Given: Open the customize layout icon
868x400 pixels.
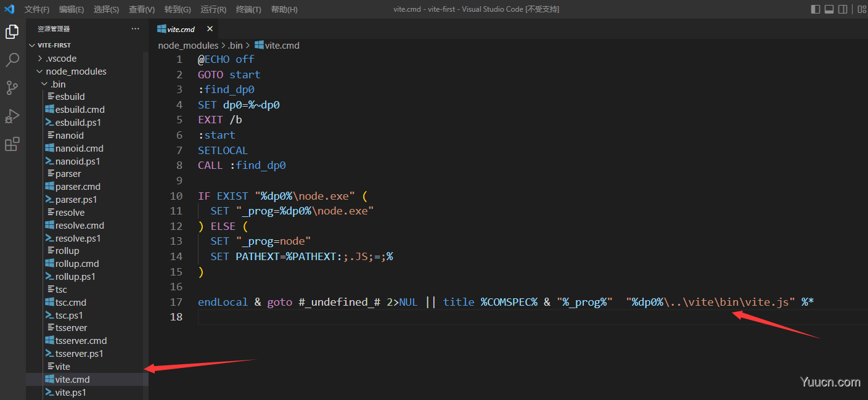Looking at the screenshot, I should pos(861,9).
